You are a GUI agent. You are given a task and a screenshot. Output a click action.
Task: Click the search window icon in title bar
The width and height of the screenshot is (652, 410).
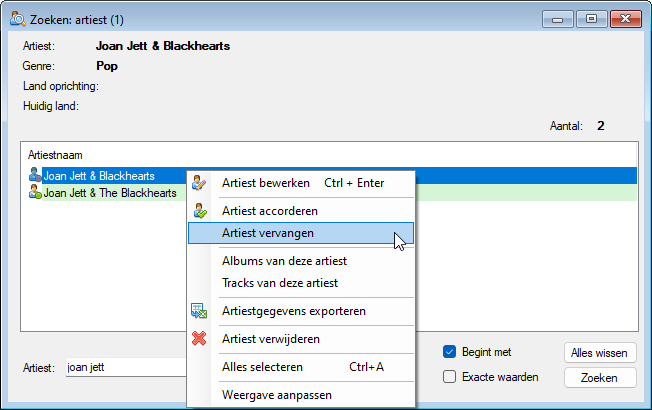click(18, 19)
